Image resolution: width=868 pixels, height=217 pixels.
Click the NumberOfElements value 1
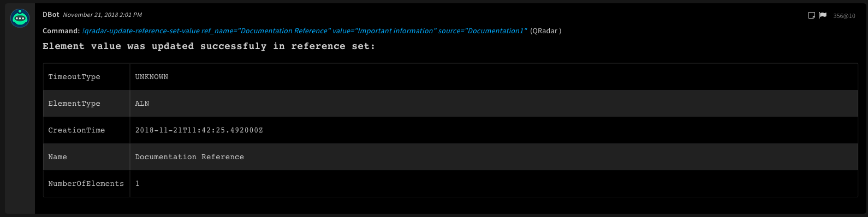click(x=138, y=184)
